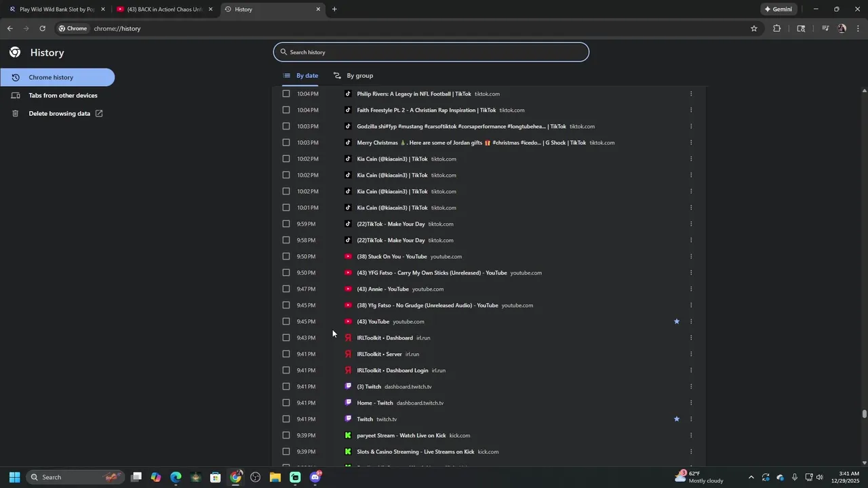Image resolution: width=868 pixels, height=488 pixels.
Task: Show hidden system tray icons chevron
Action: pos(751,477)
